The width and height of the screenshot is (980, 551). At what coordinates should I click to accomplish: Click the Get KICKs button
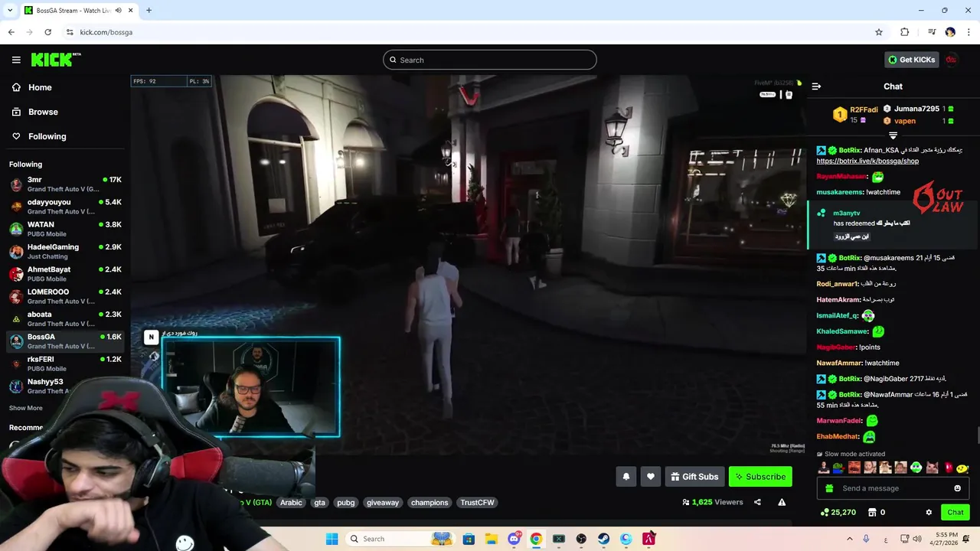coord(911,60)
